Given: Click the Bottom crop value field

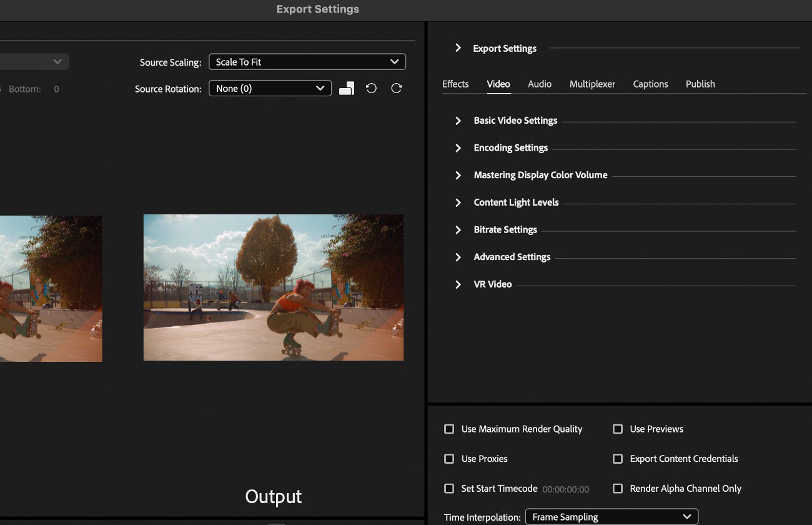Looking at the screenshot, I should [55, 89].
